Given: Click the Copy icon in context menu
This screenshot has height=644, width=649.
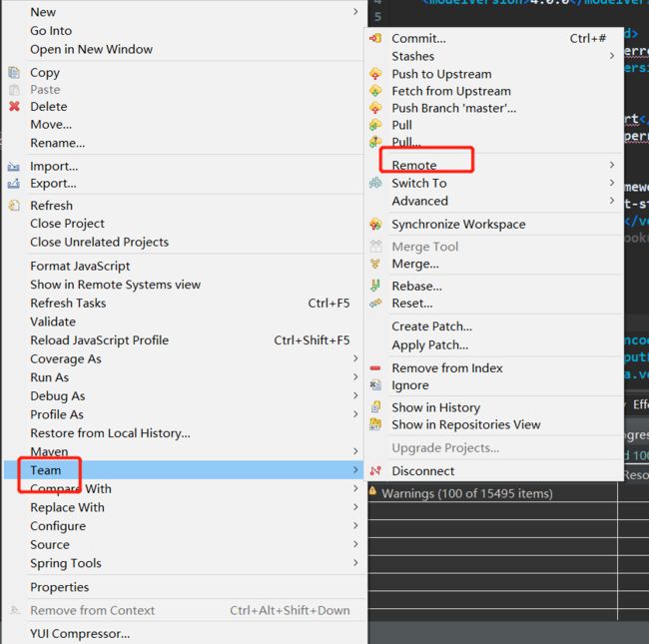Looking at the screenshot, I should pyautogui.click(x=14, y=73).
